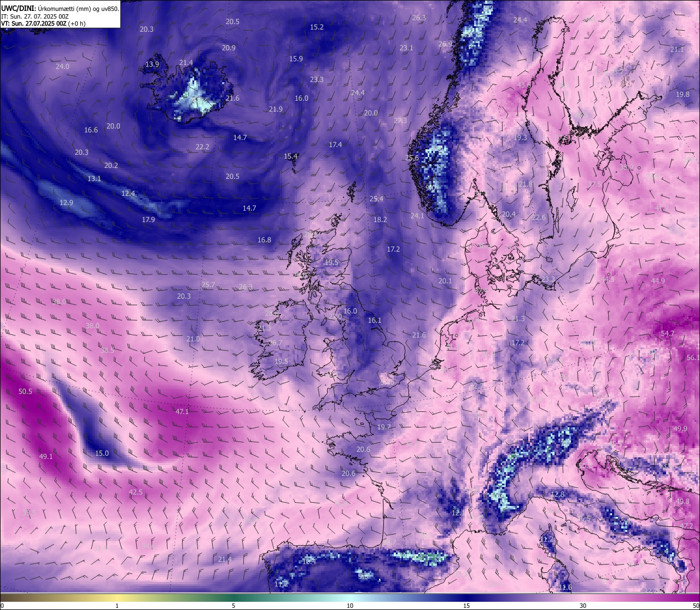Click the 25.7 value label

tap(208, 284)
